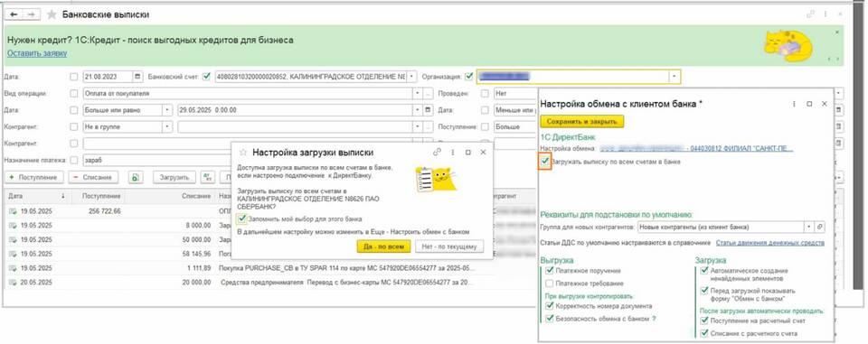The width and height of the screenshot is (868, 344).
Task: Copy link in Настройка загрузки выписки dialog
Action: 438,152
